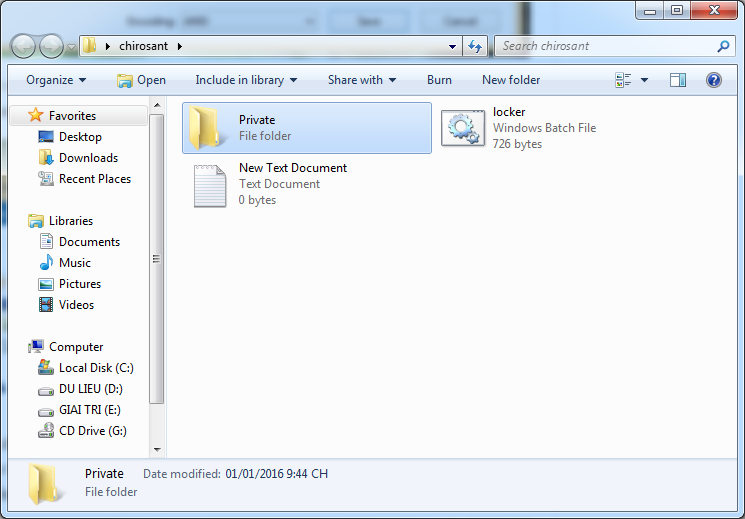Open the view options dropdown arrow

pos(645,80)
